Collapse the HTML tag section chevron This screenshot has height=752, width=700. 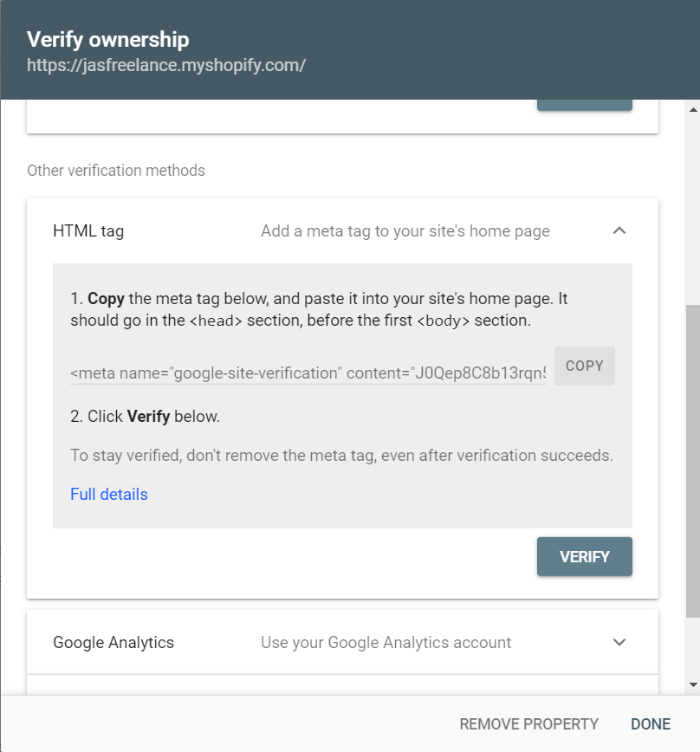click(x=619, y=230)
